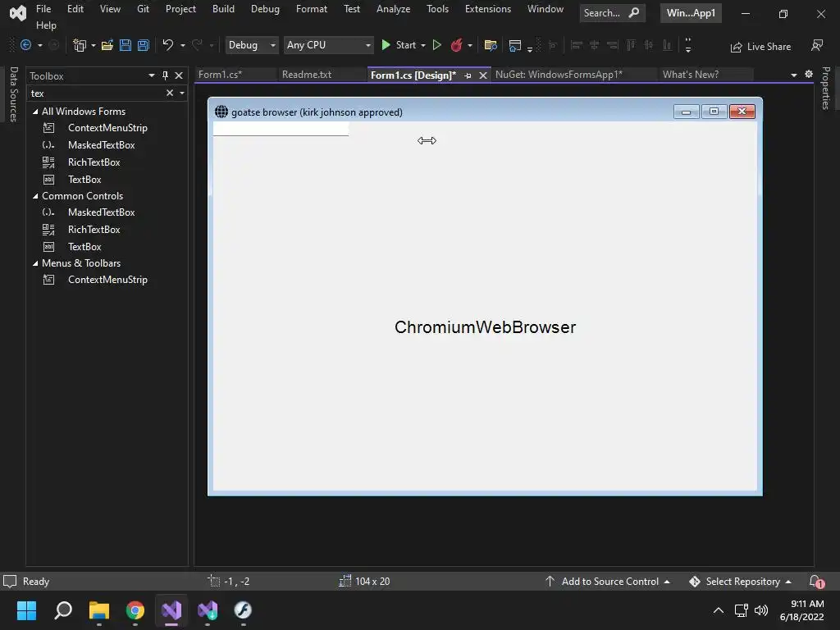The height and width of the screenshot is (630, 840).
Task: Close the Toolbox panel
Action: click(x=179, y=75)
